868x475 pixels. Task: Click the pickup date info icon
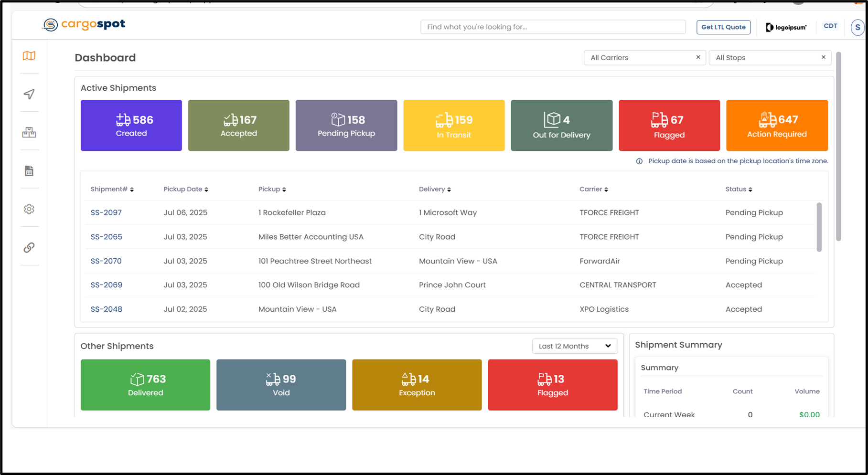click(x=639, y=161)
